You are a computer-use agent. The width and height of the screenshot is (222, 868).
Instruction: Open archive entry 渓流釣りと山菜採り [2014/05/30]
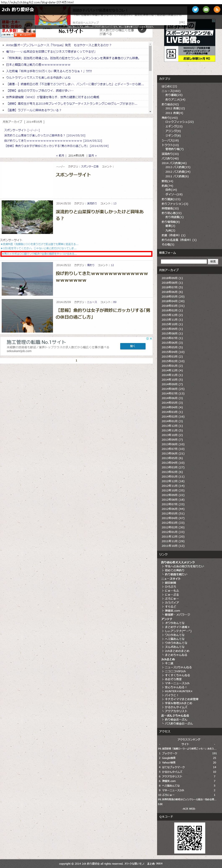tap(44, 136)
